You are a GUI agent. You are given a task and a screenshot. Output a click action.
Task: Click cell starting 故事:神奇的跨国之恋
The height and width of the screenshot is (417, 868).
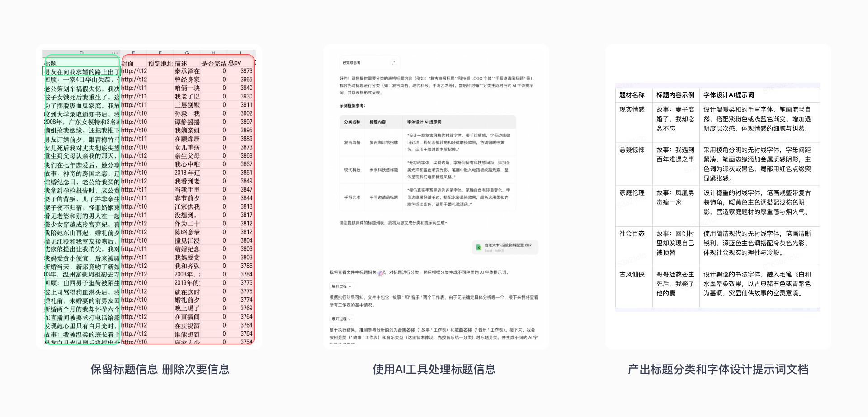[x=81, y=173]
